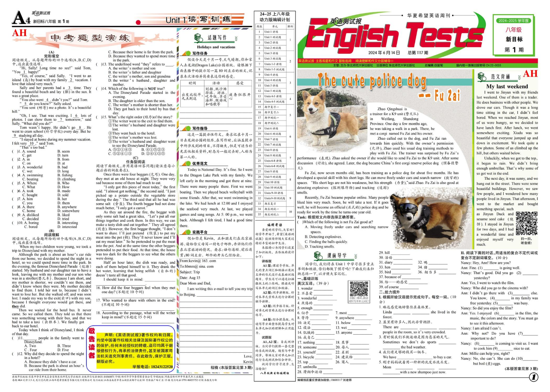
Task: Click the red AH under the A4 logo
Action: click(19, 33)
